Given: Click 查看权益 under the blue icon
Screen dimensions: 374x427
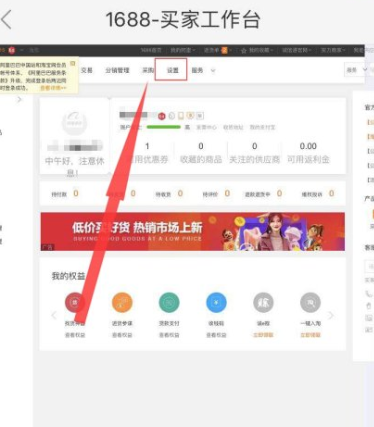Looking at the screenshot, I should (x=216, y=335).
